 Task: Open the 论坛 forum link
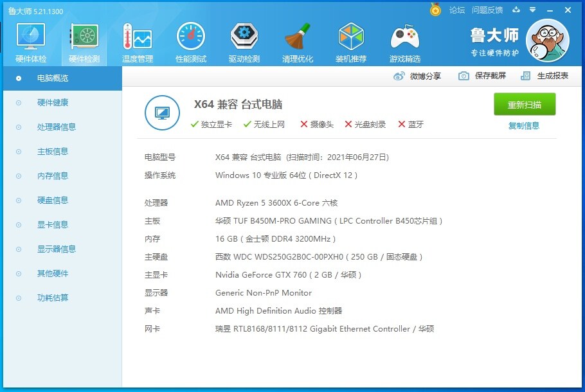457,10
